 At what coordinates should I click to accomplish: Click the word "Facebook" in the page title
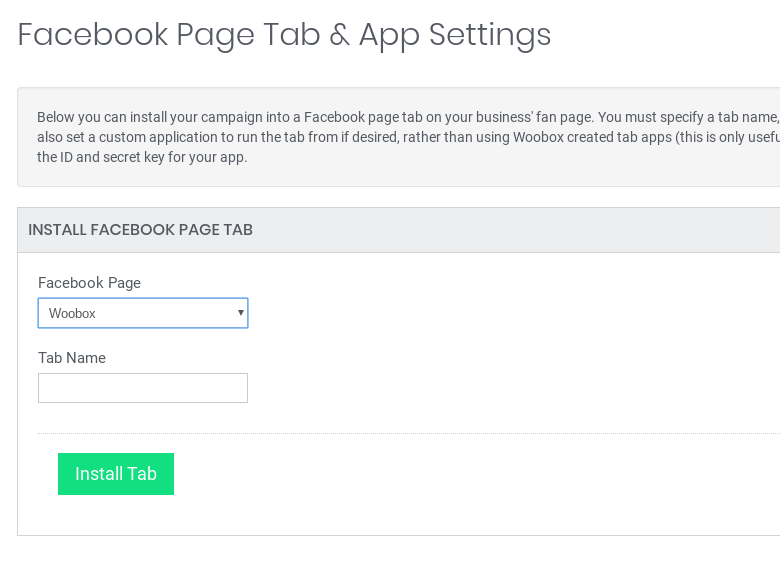91,35
